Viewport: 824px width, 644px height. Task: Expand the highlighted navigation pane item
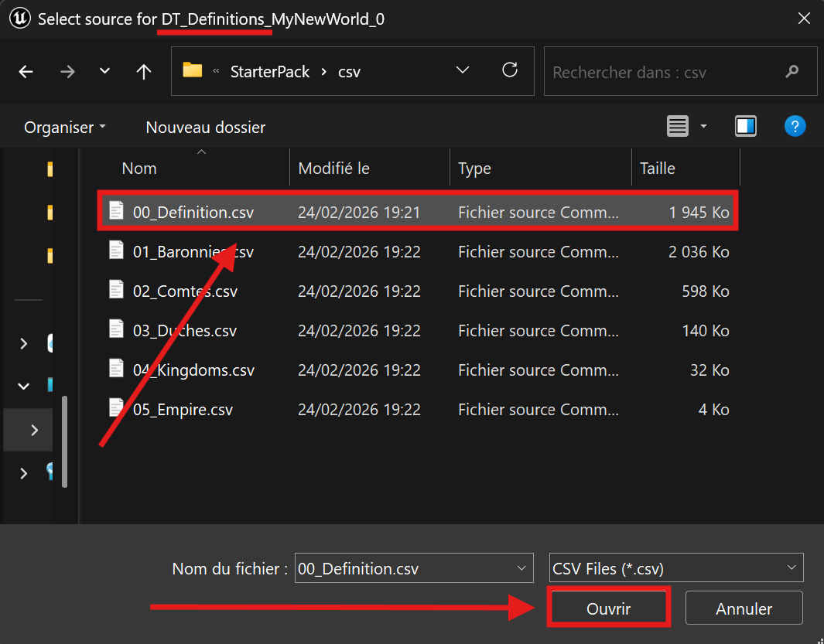[x=34, y=430]
